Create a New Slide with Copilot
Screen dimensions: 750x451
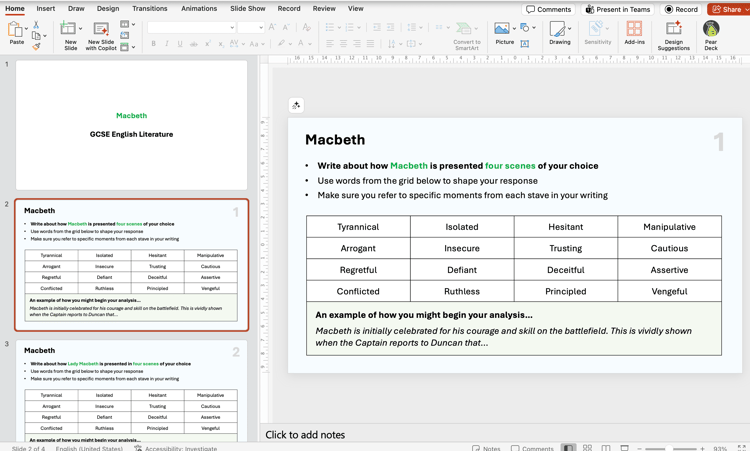[x=101, y=29]
